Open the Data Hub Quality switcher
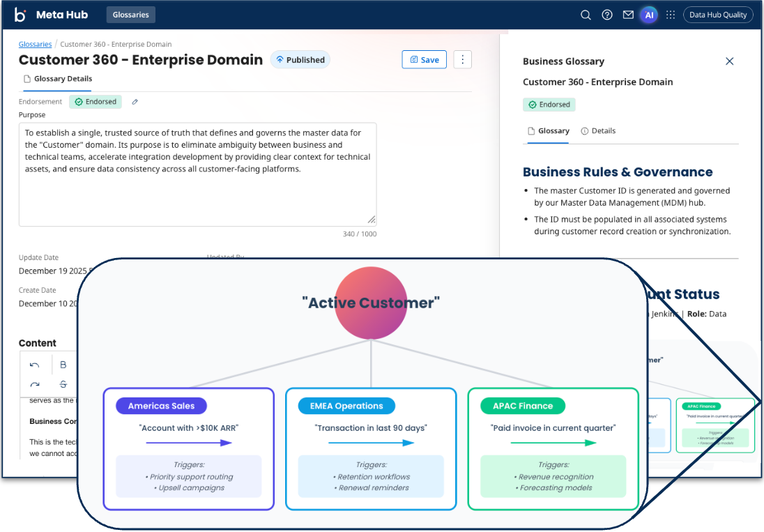Screen dimensions: 764x532 tap(718, 15)
